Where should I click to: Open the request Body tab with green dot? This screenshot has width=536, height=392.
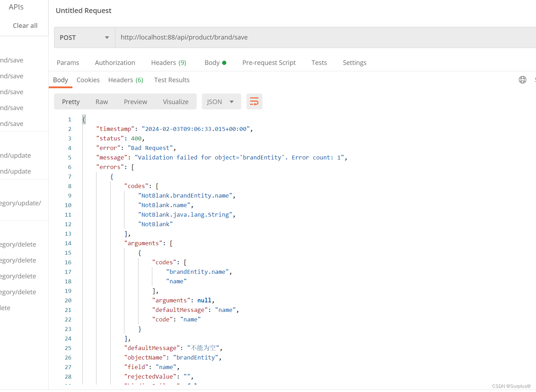pos(215,62)
